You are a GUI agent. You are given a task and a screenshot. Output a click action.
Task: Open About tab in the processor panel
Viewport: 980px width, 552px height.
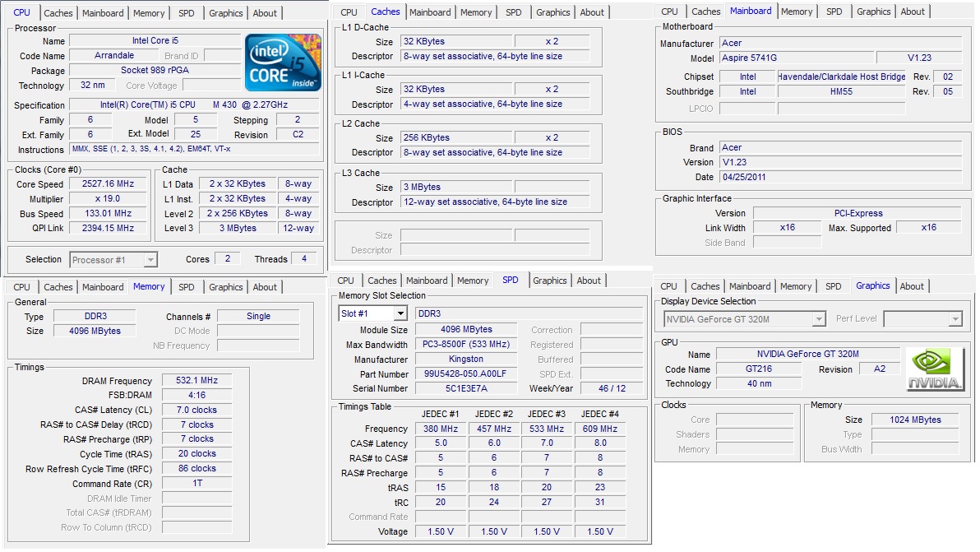pyautogui.click(x=265, y=13)
